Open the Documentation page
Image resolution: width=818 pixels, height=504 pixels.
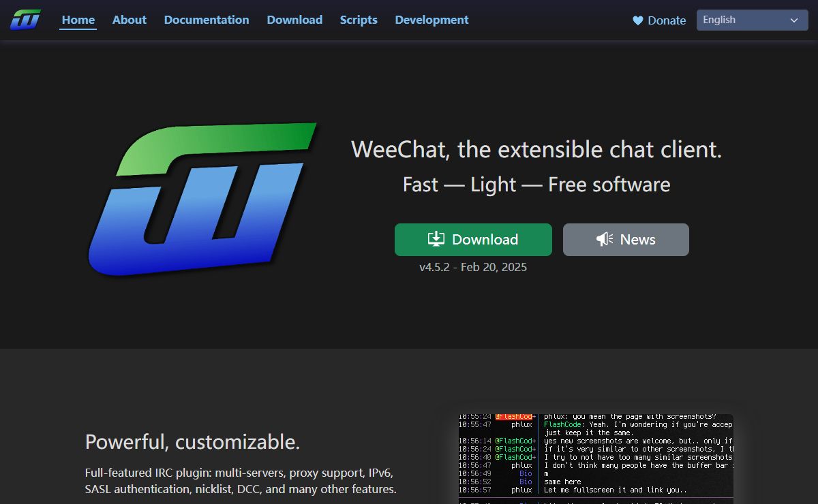coord(207,20)
